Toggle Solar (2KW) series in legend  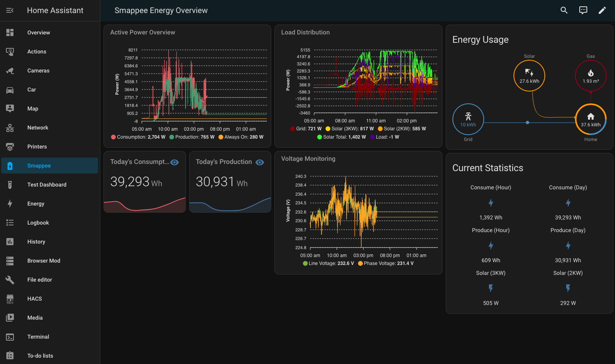(x=402, y=129)
